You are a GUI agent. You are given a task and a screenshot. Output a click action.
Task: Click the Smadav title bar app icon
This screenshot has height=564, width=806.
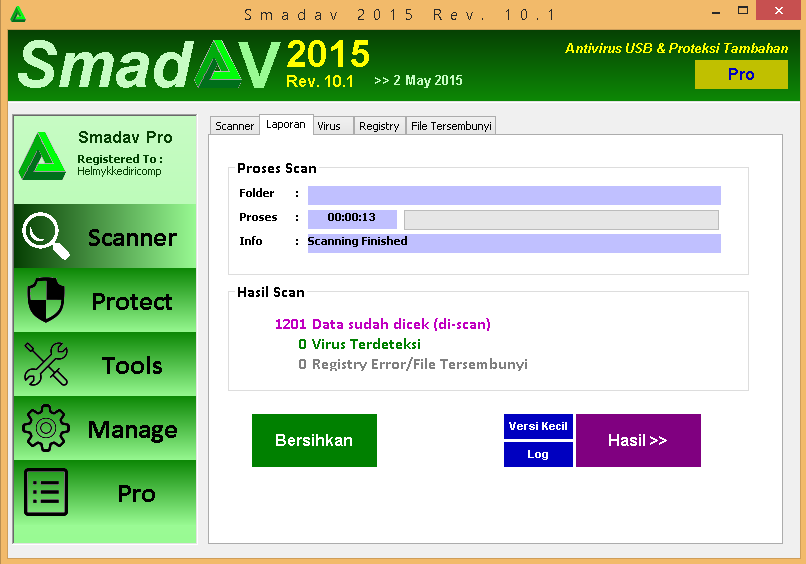[x=18, y=14]
